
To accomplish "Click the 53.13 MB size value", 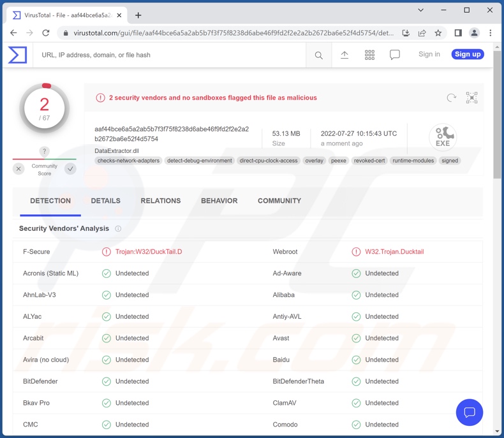I will coord(286,134).
